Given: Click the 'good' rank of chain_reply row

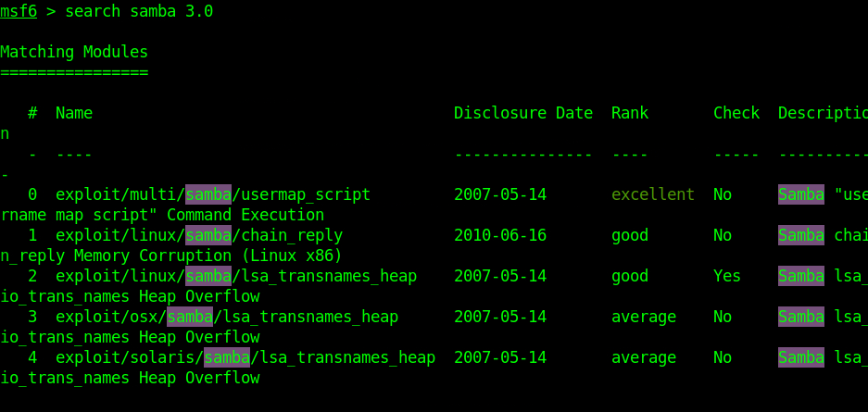Looking at the screenshot, I should [630, 235].
